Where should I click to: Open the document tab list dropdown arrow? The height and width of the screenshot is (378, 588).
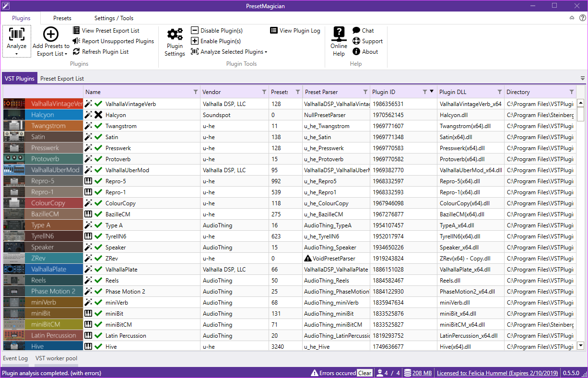[x=583, y=78]
